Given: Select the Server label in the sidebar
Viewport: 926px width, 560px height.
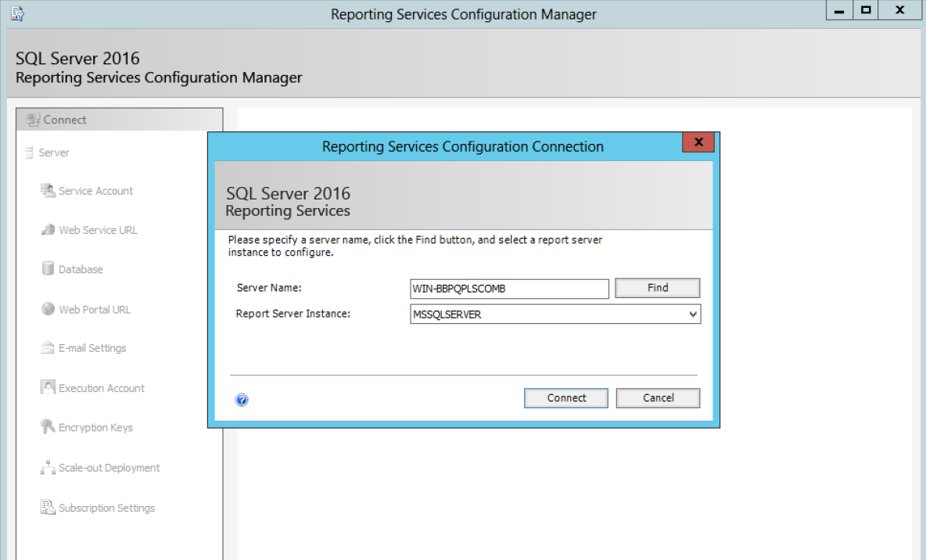Looking at the screenshot, I should pos(54,153).
